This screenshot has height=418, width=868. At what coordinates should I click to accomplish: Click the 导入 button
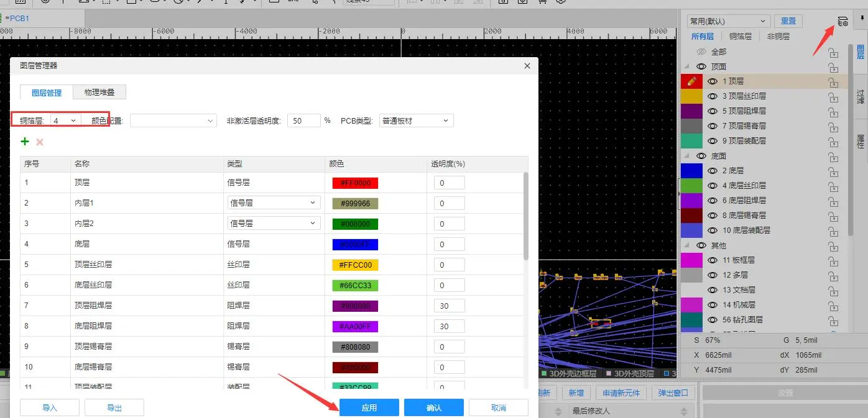pos(50,407)
